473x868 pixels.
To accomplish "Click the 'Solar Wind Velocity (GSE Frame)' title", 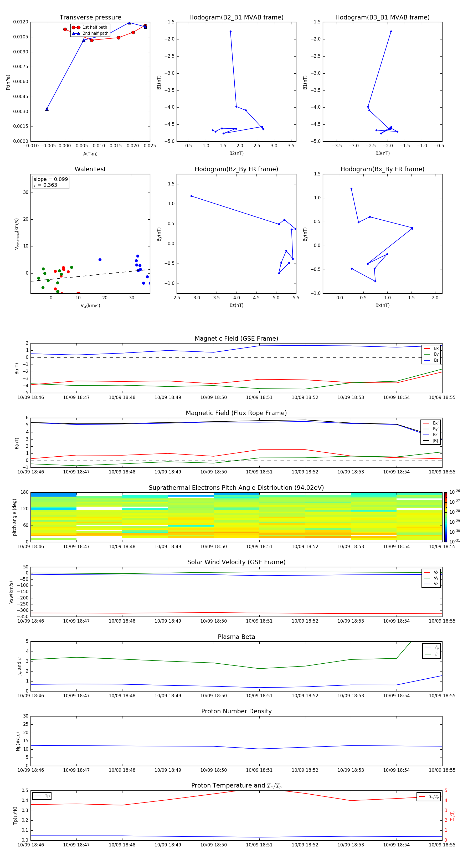I will point(236,562).
